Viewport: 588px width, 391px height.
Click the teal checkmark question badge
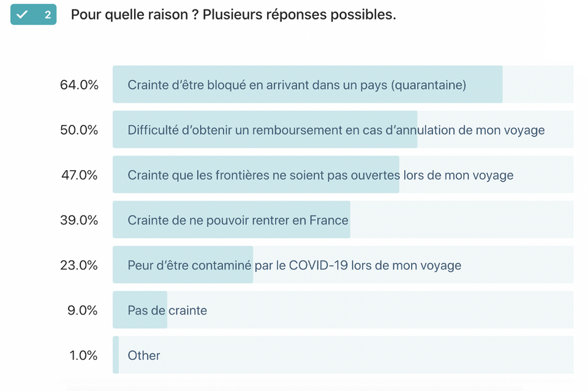pos(33,15)
